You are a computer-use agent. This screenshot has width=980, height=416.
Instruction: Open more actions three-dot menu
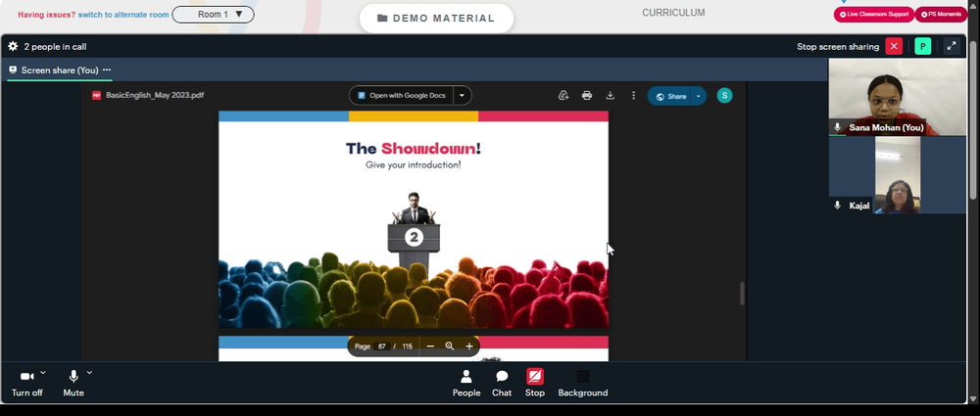coord(633,96)
